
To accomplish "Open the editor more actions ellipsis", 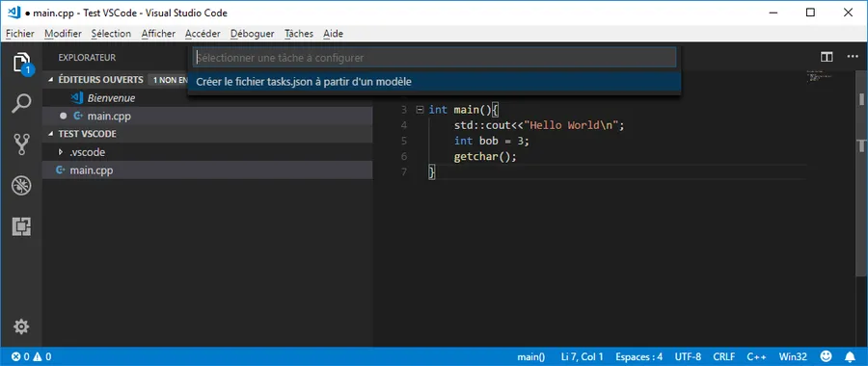I will 852,57.
